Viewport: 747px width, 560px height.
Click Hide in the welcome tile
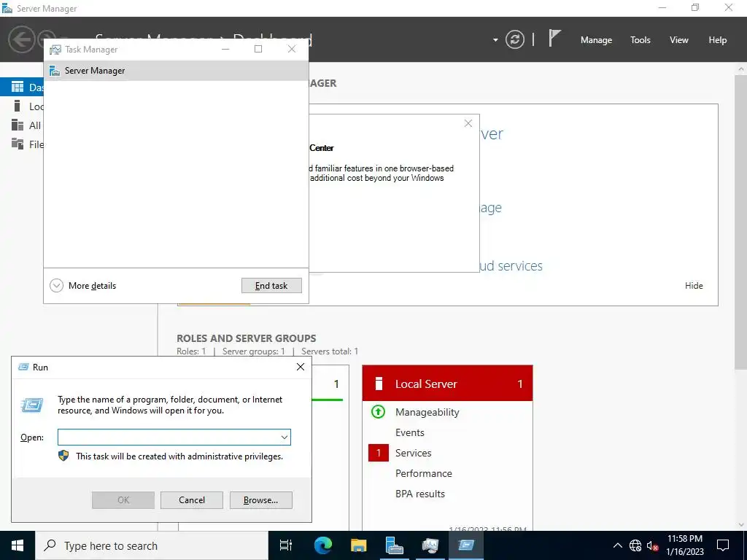click(x=694, y=286)
